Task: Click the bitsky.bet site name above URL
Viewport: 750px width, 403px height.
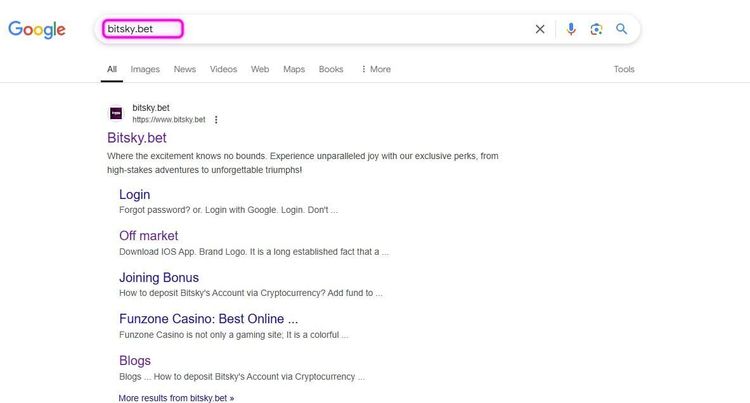Action: point(151,108)
